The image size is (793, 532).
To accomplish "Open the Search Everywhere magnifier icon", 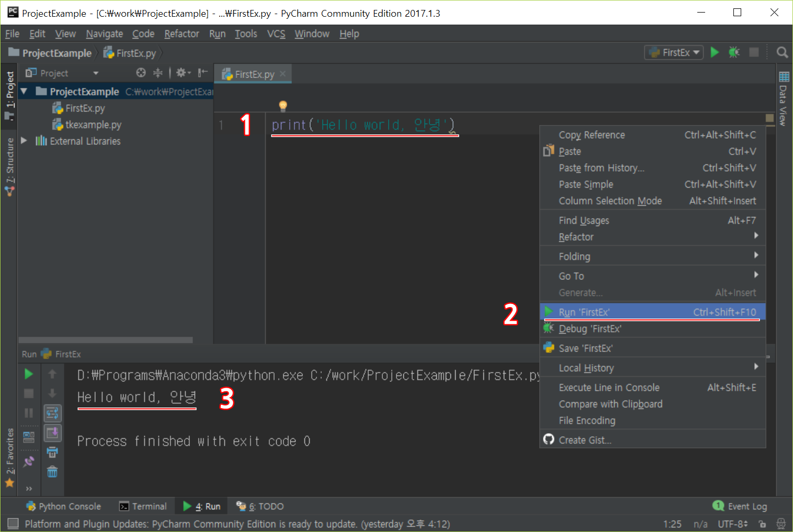I will (782, 52).
